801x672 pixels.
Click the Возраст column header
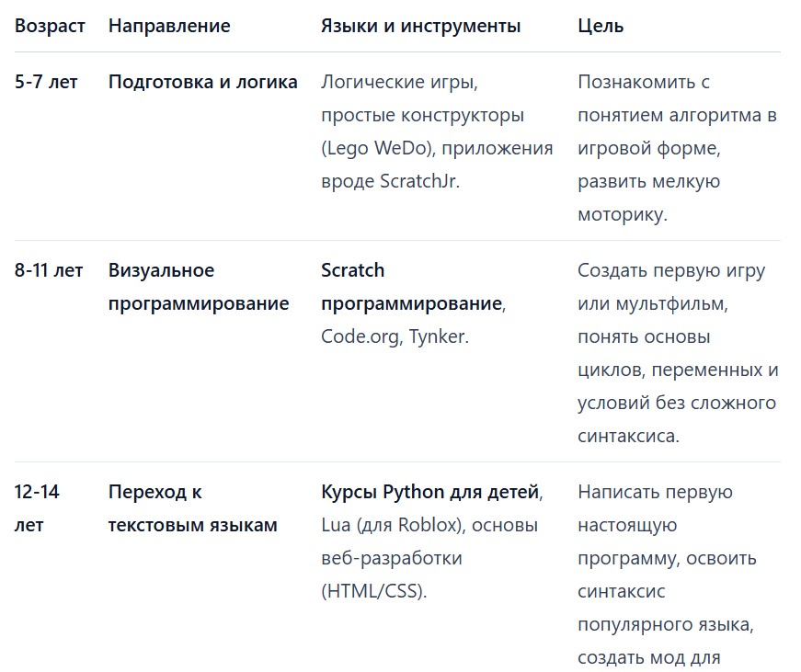[50, 26]
